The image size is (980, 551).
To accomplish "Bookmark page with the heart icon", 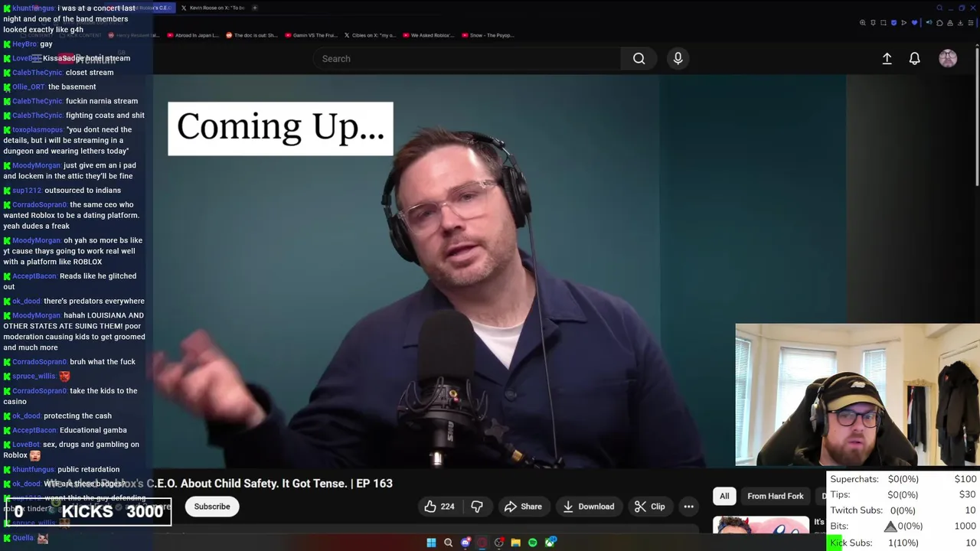I will pyautogui.click(x=914, y=23).
